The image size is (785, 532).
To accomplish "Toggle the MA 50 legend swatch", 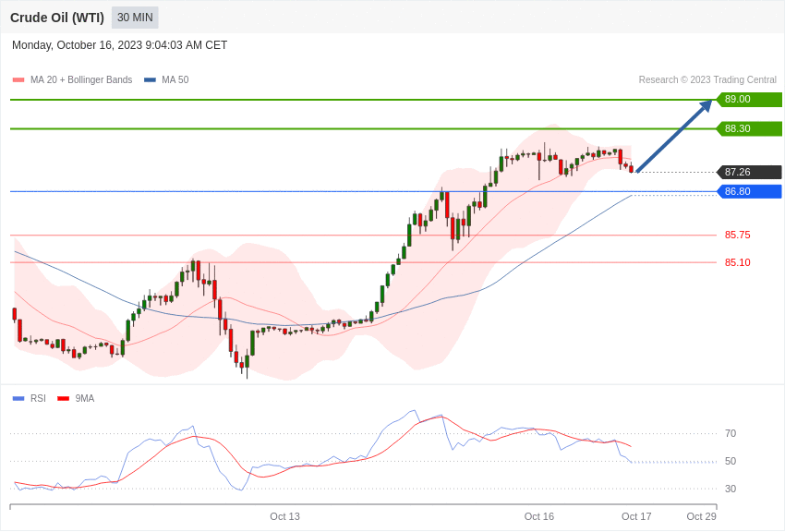I will click(x=151, y=80).
